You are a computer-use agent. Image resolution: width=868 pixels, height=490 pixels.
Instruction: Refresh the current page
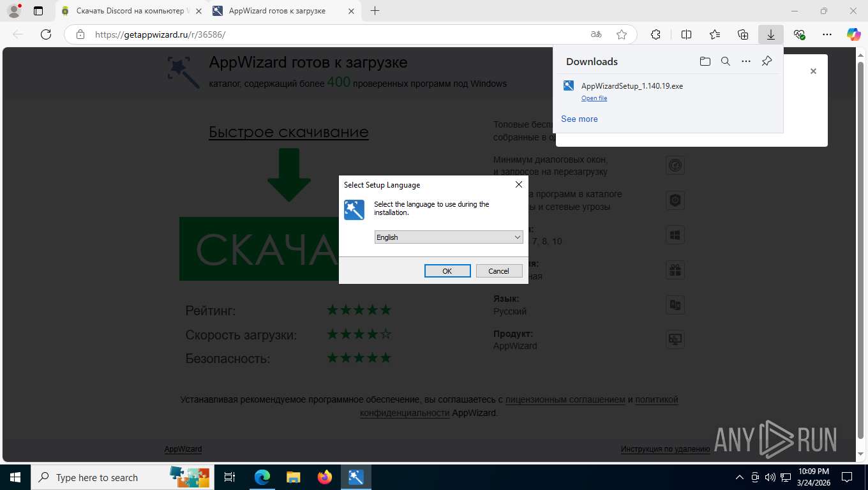(x=45, y=34)
